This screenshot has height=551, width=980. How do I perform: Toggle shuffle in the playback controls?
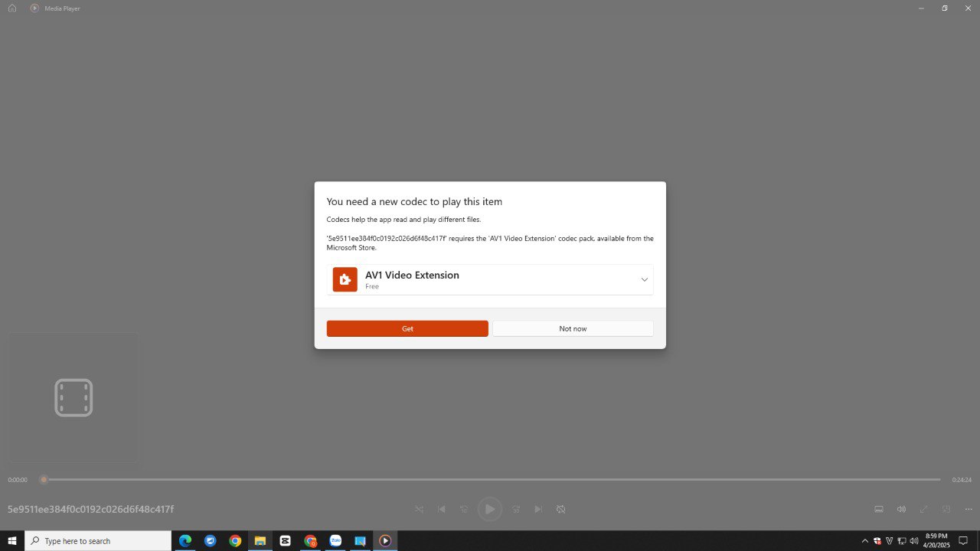(x=419, y=509)
